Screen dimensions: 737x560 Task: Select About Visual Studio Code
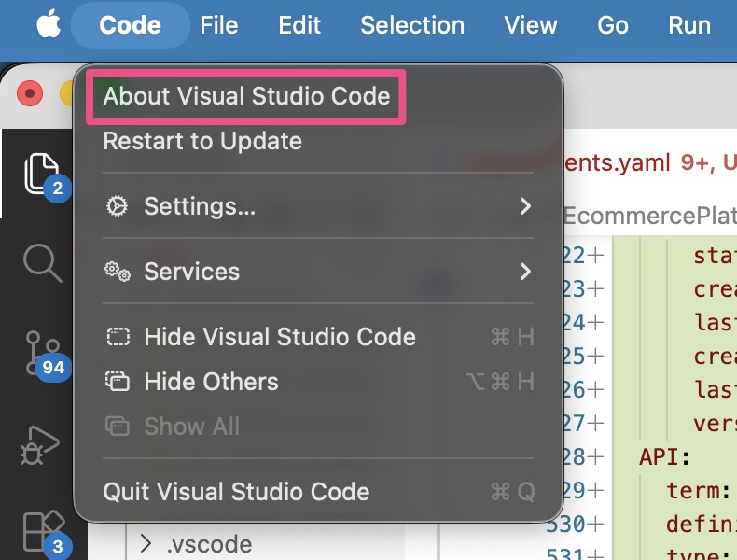click(246, 96)
